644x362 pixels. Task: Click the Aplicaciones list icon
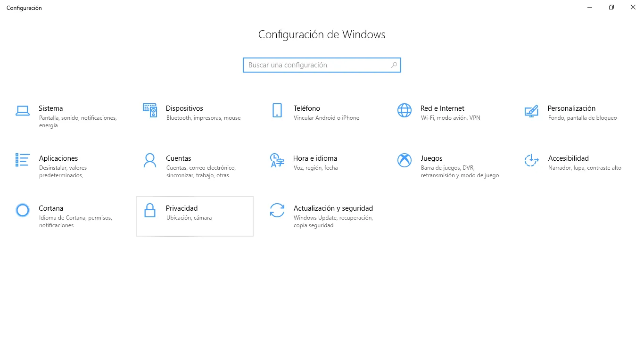pos(23,160)
